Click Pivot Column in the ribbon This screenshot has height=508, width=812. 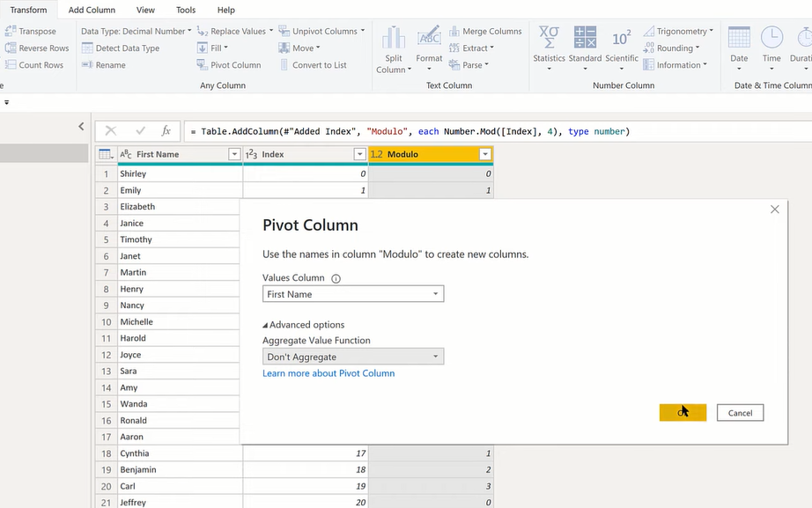click(x=229, y=65)
